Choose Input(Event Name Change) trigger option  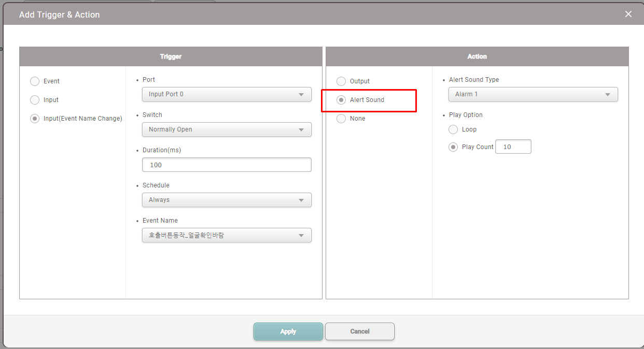(x=35, y=119)
